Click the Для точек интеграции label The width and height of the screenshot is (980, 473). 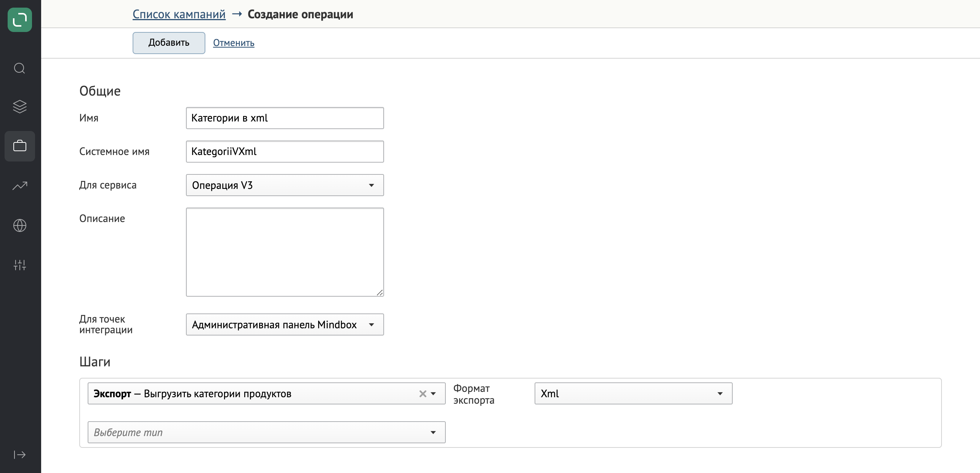106,324
